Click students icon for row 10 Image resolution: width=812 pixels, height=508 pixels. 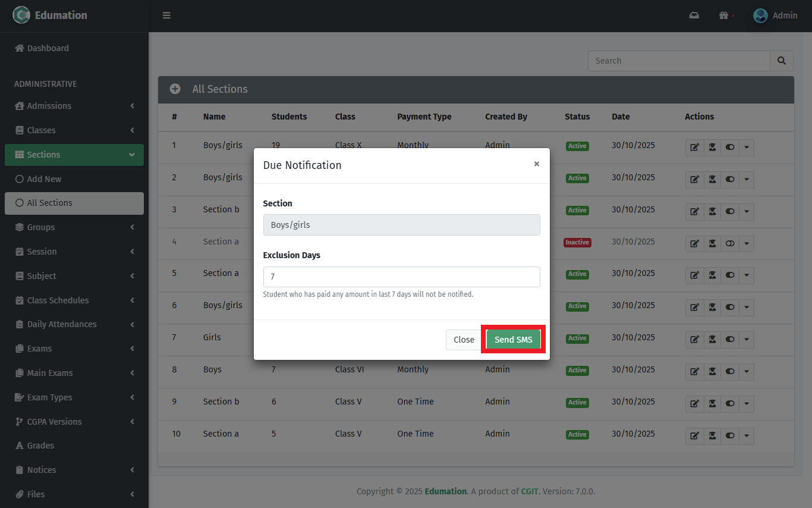tap(712, 436)
